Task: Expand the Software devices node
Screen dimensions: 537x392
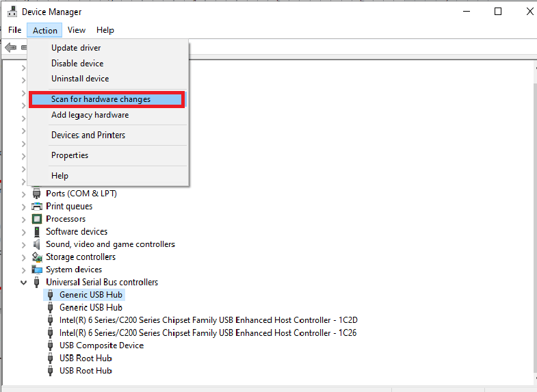Action: 24,232
